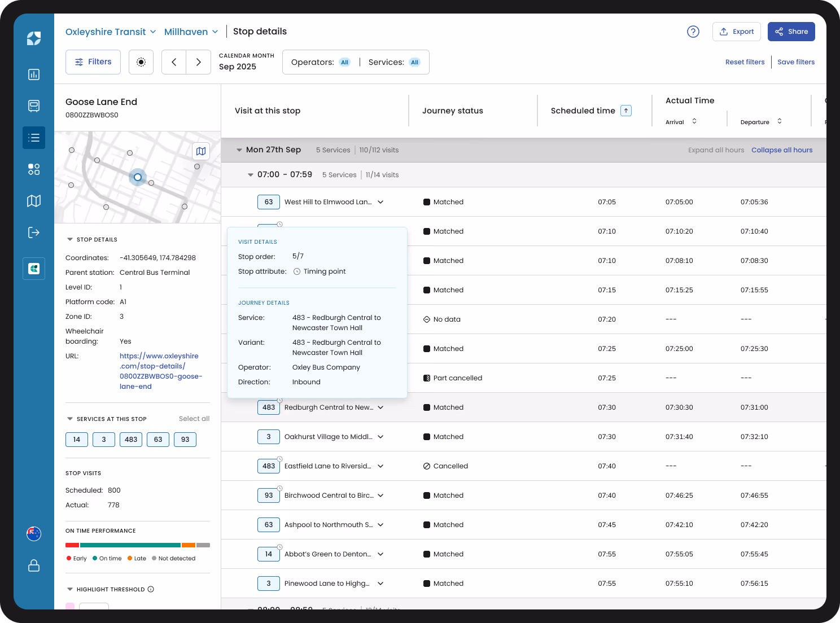Click the Australian flag region icon
840x623 pixels.
pos(34,534)
